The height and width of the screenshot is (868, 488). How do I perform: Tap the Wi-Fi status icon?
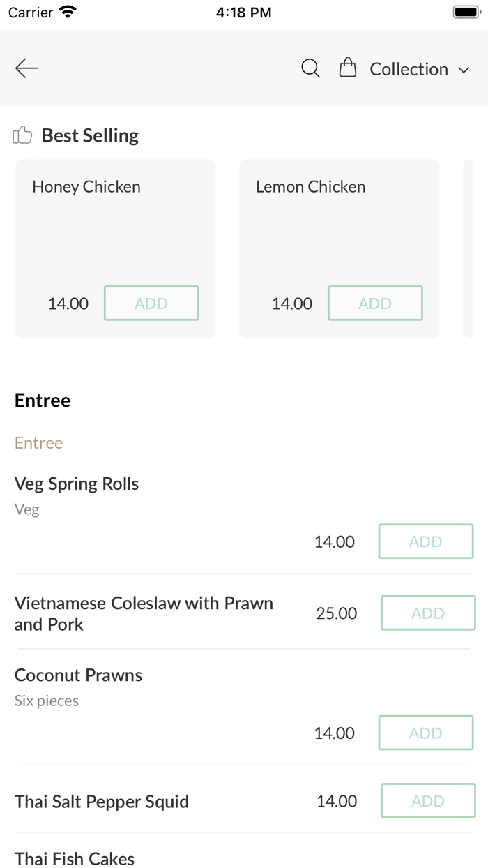(68, 13)
